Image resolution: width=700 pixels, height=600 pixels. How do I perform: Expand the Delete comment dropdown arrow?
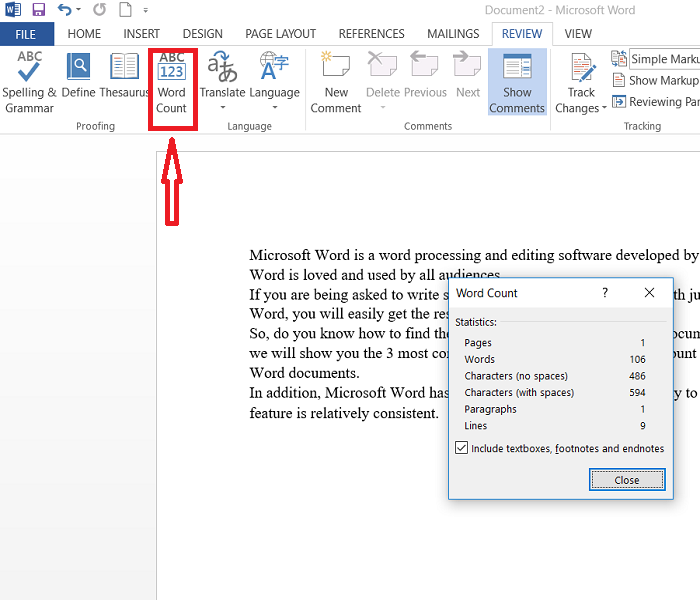pos(383,107)
